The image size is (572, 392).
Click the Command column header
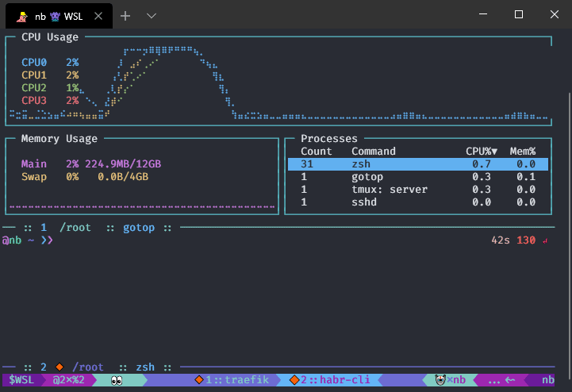pyautogui.click(x=373, y=151)
